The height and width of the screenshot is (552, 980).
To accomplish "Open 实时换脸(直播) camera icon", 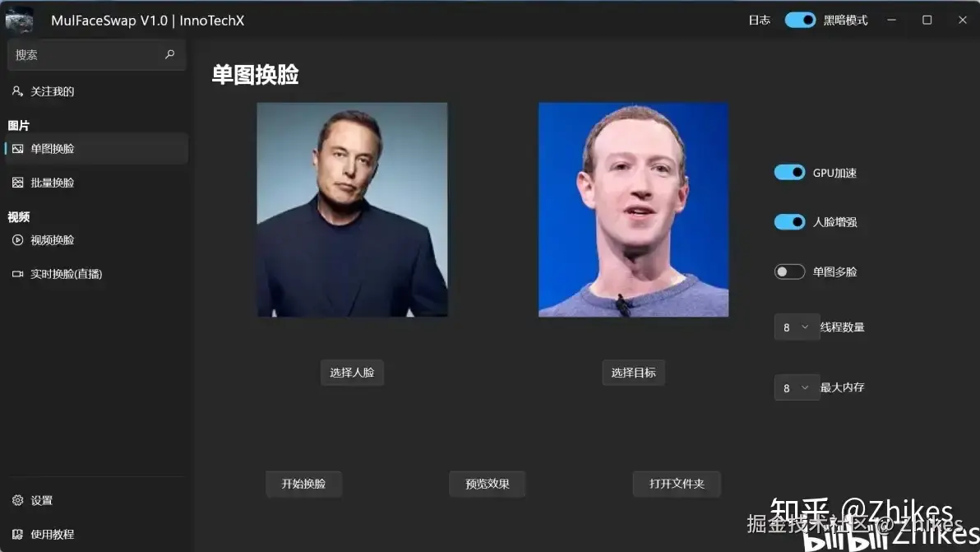I will (x=17, y=274).
